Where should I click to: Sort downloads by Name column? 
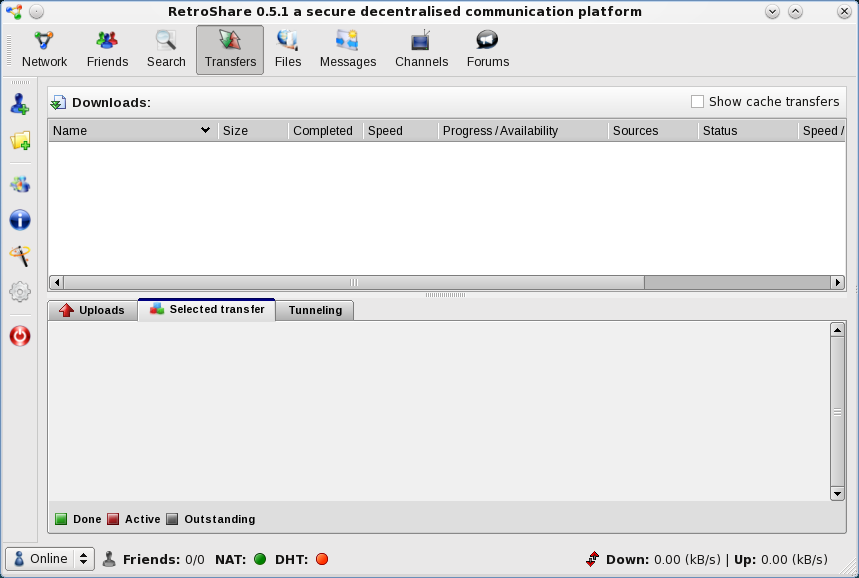(x=133, y=131)
